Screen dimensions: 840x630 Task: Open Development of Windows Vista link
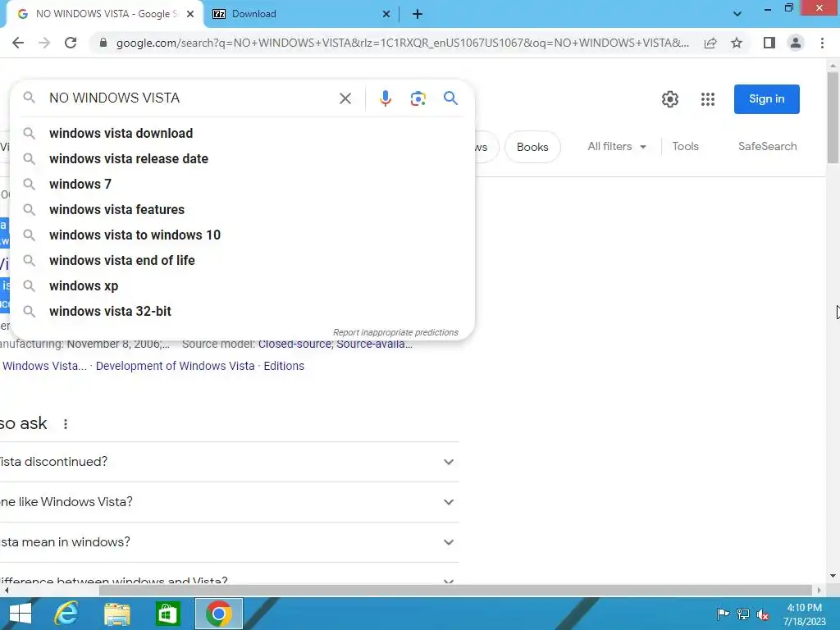(176, 366)
